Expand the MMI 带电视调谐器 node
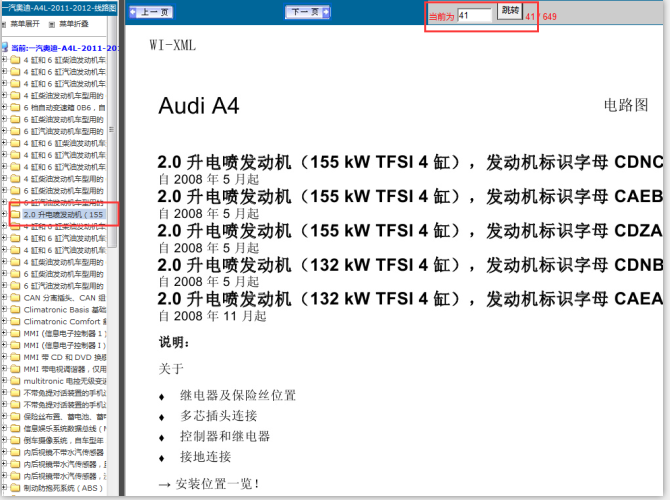This screenshot has width=670, height=500. click(4, 369)
